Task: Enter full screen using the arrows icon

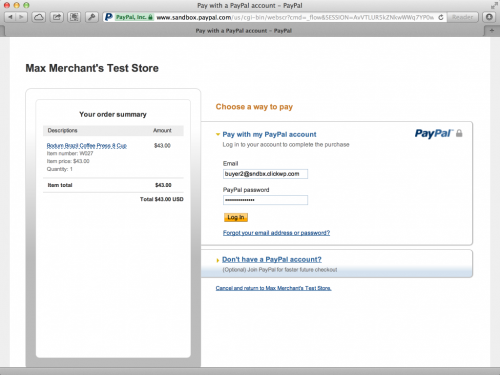Action: [x=494, y=5]
